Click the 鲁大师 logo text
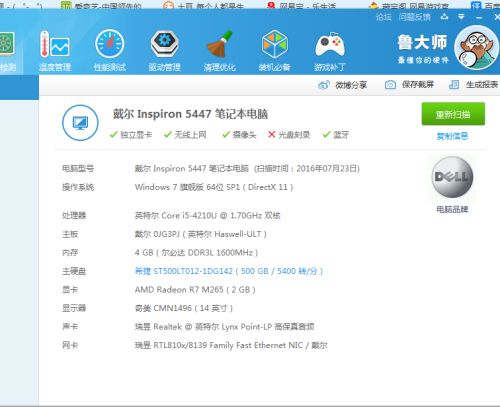 pos(422,43)
